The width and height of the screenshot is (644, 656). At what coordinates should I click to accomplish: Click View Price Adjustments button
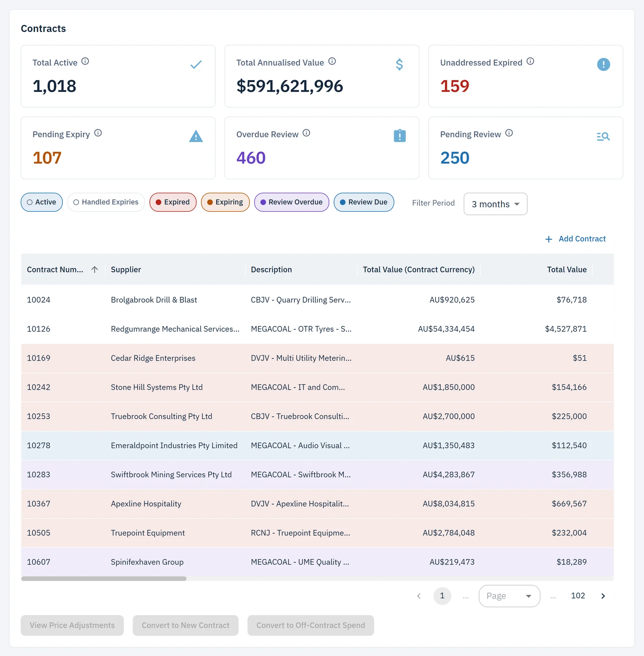pos(72,625)
